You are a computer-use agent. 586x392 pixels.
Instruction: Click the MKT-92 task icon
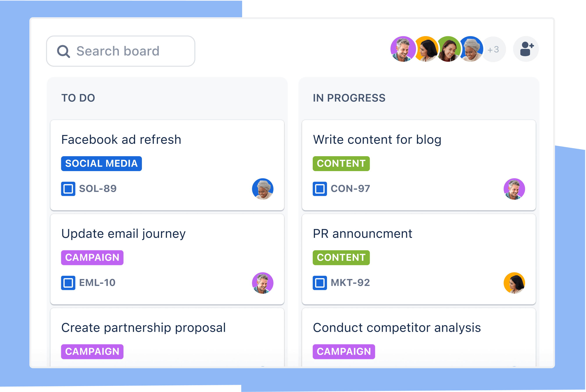point(319,282)
